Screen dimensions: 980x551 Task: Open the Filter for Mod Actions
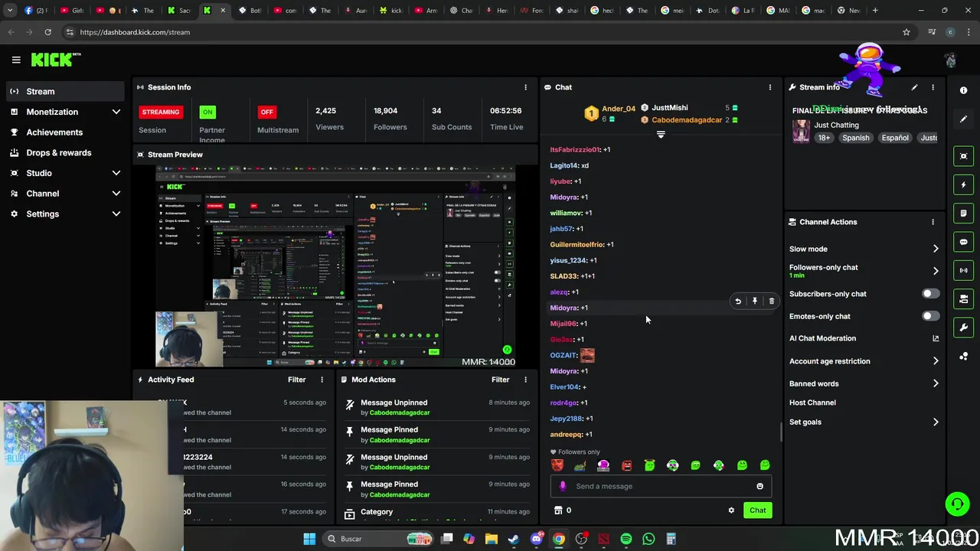tap(500, 380)
